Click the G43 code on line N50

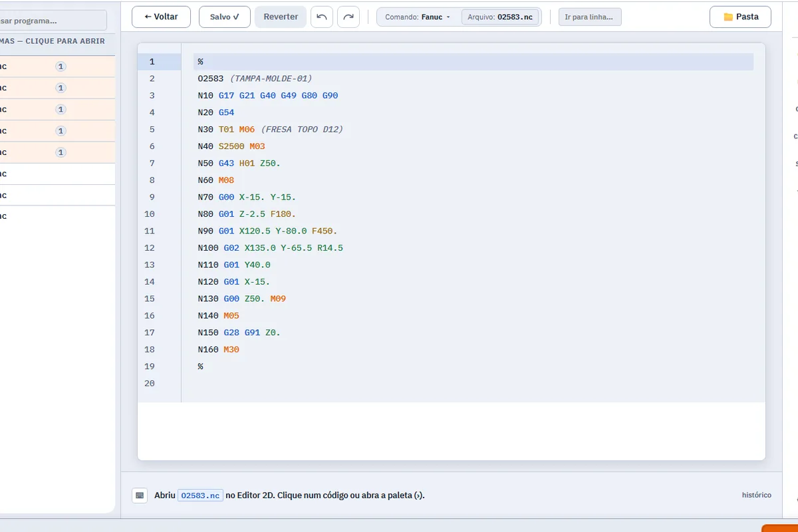227,164
